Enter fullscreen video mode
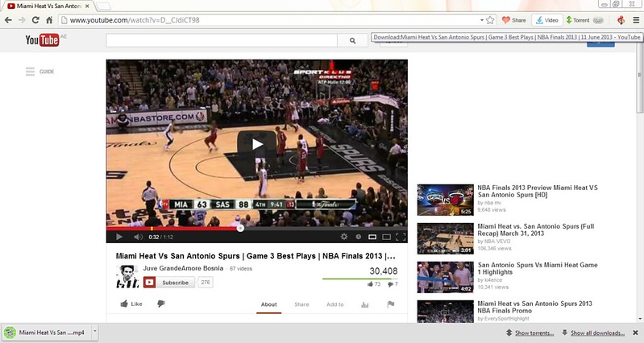This screenshot has width=644, height=343. point(401,237)
